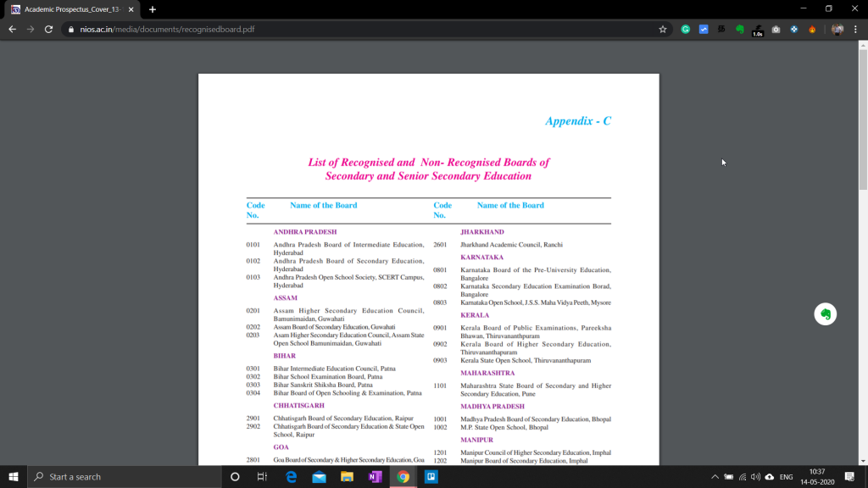Go back to the previous page
The image size is (868, 488).
pos(12,30)
